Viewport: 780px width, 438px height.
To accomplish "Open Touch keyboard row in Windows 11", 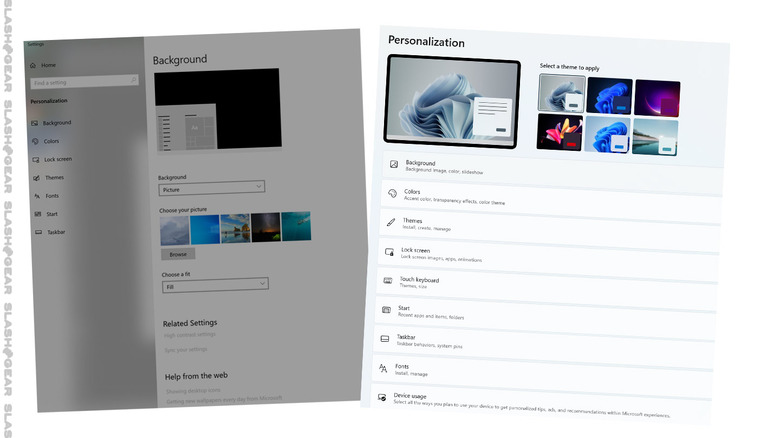I will (x=547, y=289).
